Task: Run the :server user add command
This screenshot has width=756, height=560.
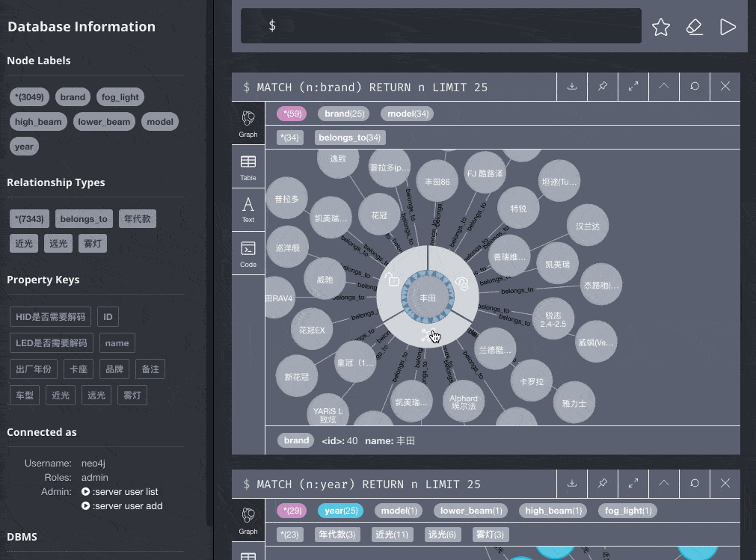Action: pos(122,506)
